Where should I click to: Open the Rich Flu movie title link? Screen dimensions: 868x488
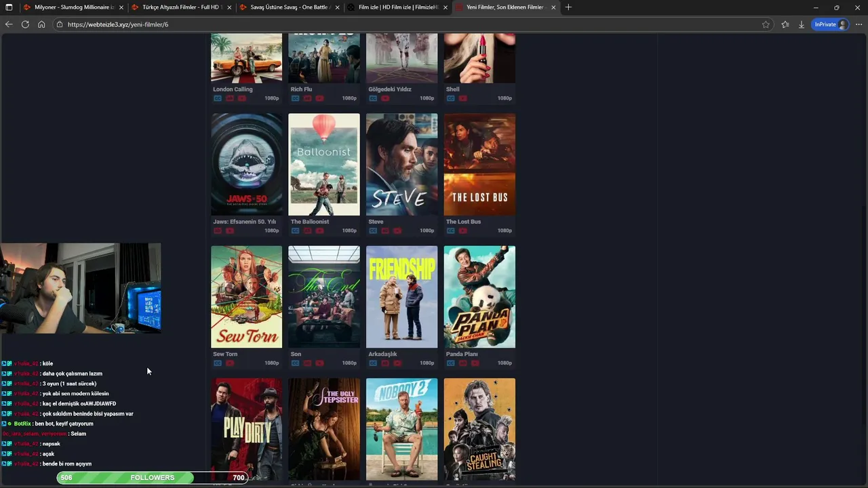(x=301, y=89)
